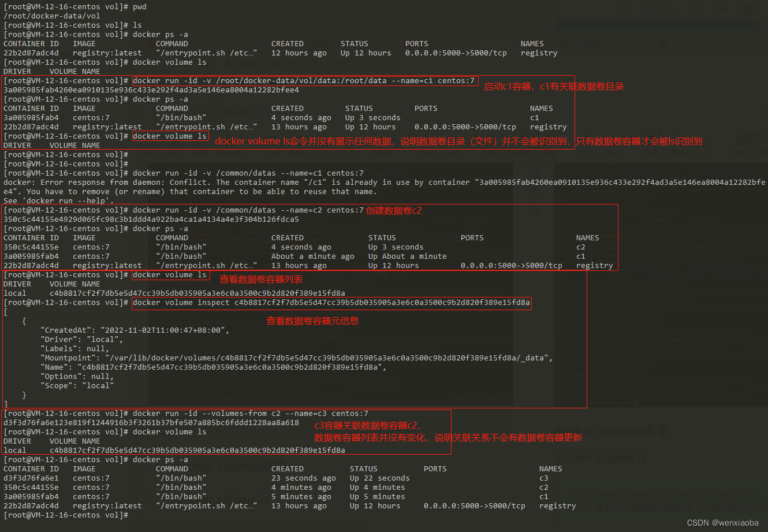Screen dimensions: 768x532
Task: Click short ID d3f3d76fa6e1 in last table
Action: (x=31, y=478)
